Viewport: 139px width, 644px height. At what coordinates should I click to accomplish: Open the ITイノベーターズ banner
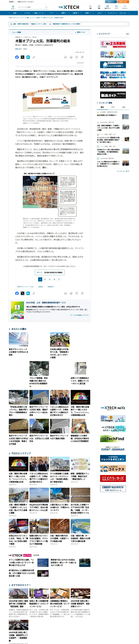coord(113,478)
